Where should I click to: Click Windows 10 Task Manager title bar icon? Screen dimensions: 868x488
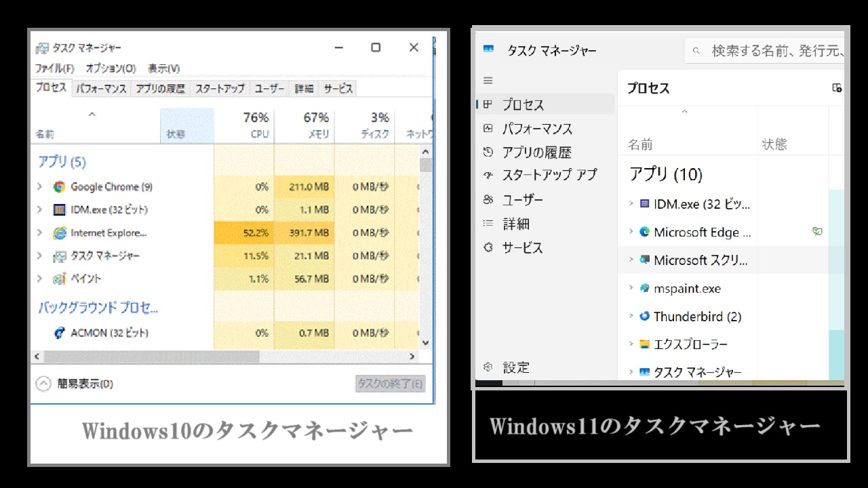point(42,48)
